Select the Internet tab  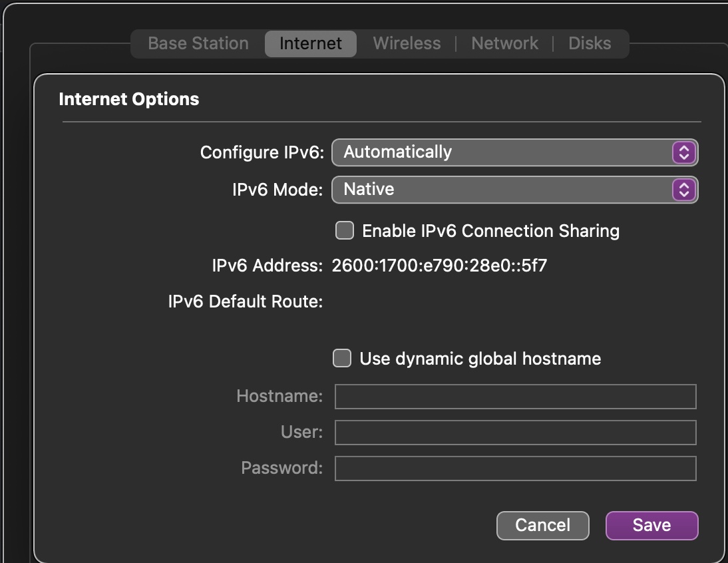[310, 43]
